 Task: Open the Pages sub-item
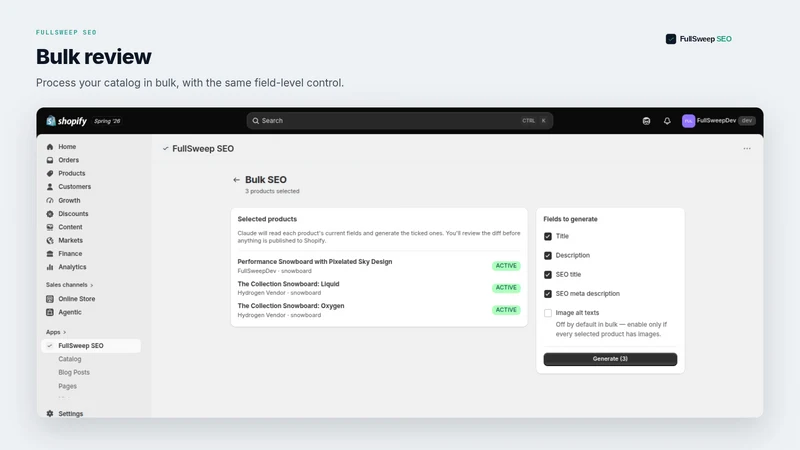pyautogui.click(x=67, y=386)
